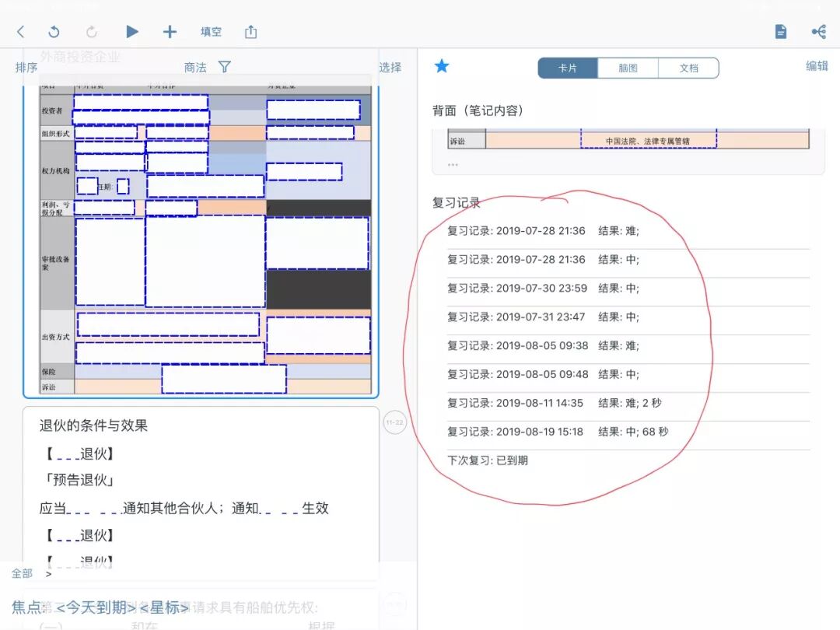Select review record 2019-07-31 23:47
This screenshot has height=630, width=840.
tap(628, 317)
